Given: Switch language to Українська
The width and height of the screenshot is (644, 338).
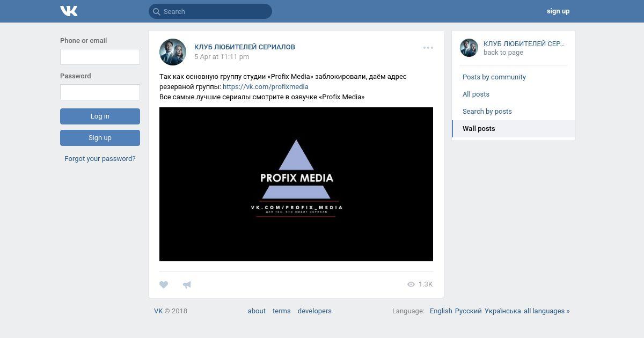Looking at the screenshot, I should click(502, 311).
